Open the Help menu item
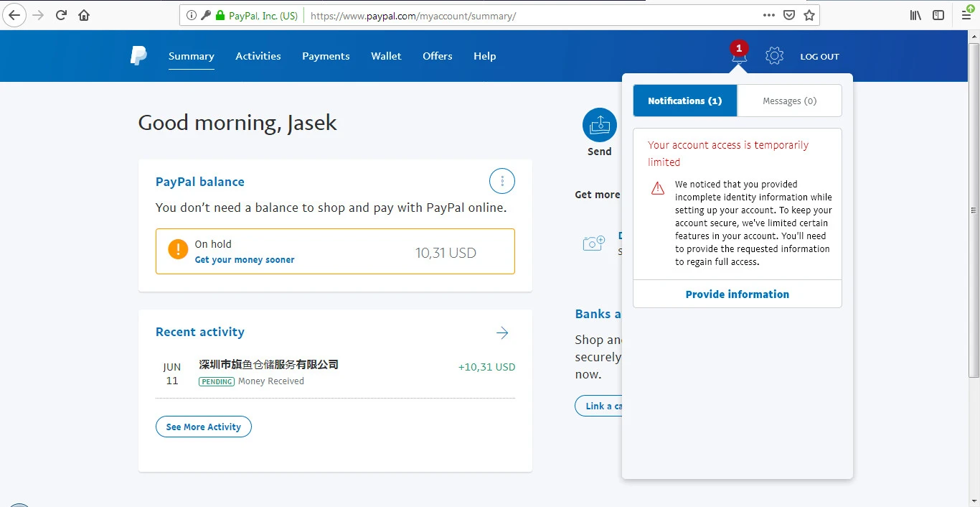Image resolution: width=980 pixels, height=507 pixels. (x=485, y=56)
